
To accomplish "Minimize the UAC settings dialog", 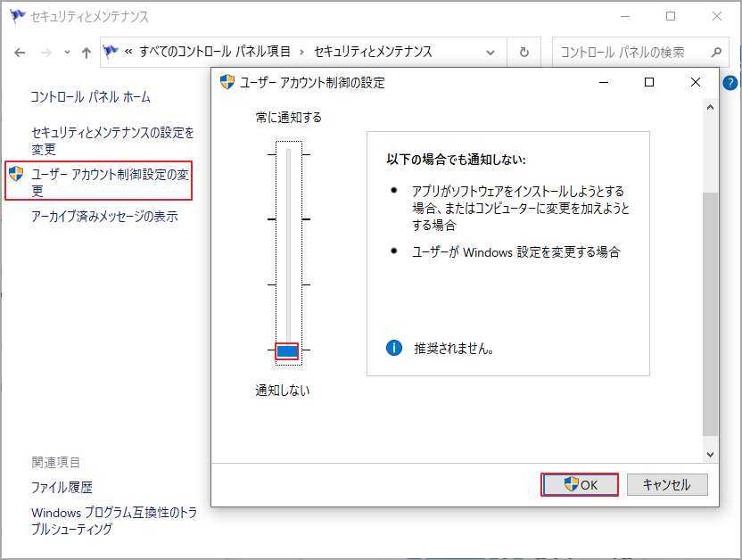I will [604, 82].
